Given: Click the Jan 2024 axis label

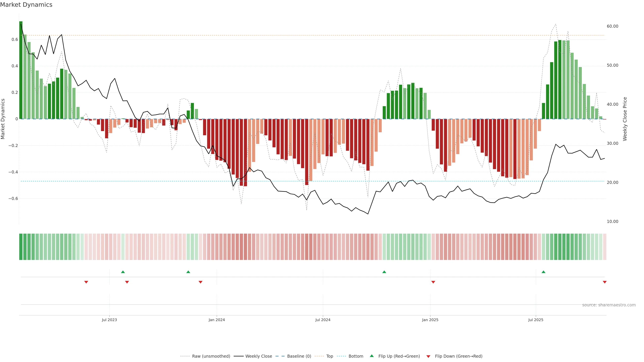Looking at the screenshot, I should (x=217, y=320).
